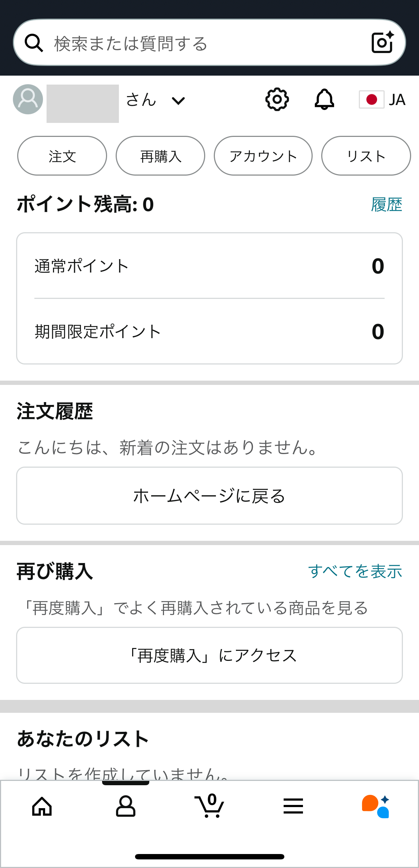
Task: Select the 再購入 pill tab
Action: (160, 156)
